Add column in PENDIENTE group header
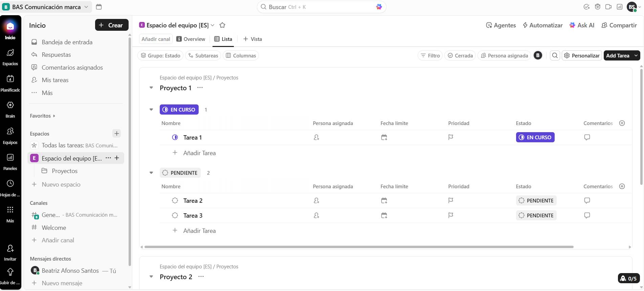 (x=622, y=186)
